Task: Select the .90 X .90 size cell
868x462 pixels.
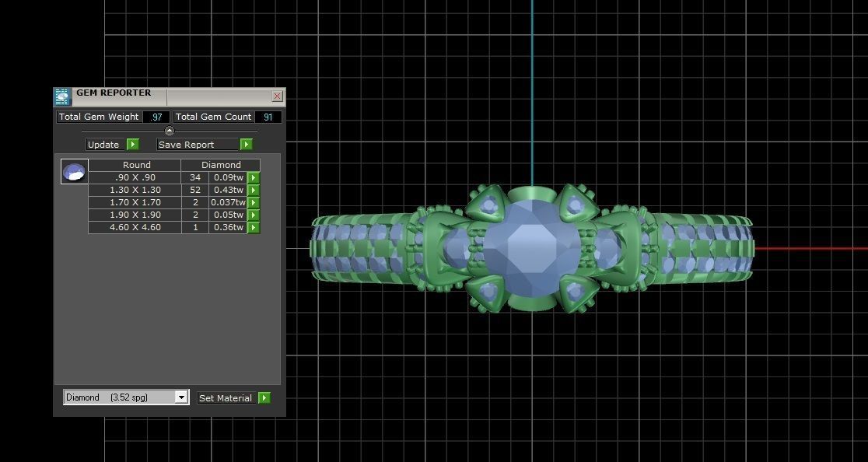Action: tap(135, 177)
